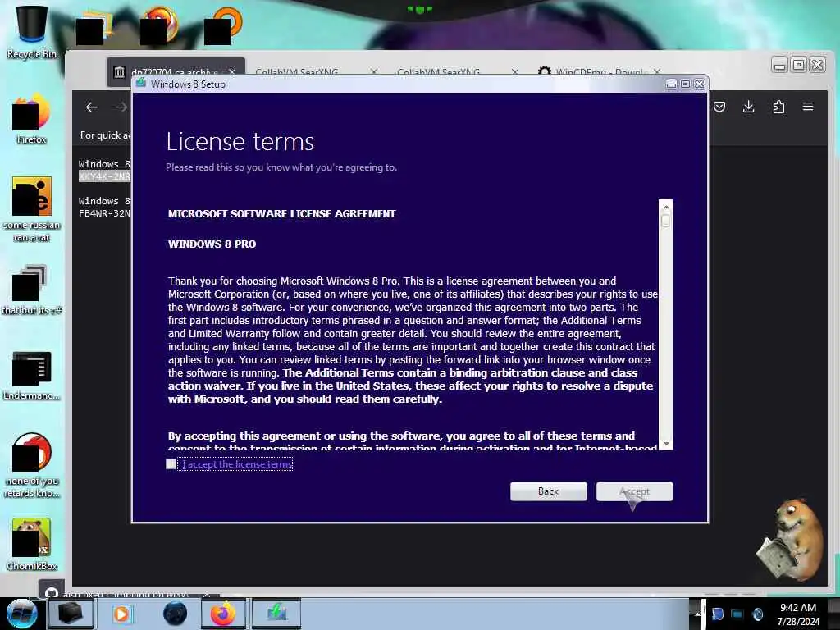The width and height of the screenshot is (840, 630).
Task: Open Firefox extensions puzzle icon
Action: click(x=779, y=107)
